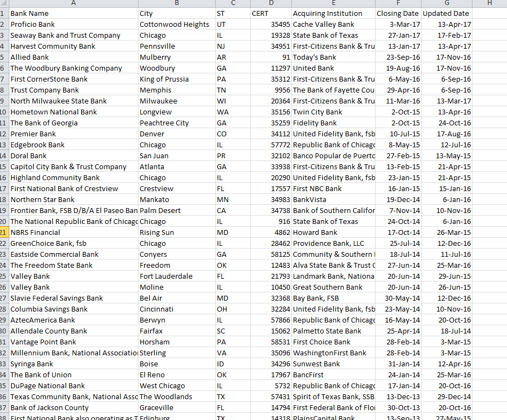Select the 'North Milwaukee State Bank' cell
The height and width of the screenshot is (420, 507).
pos(73,101)
